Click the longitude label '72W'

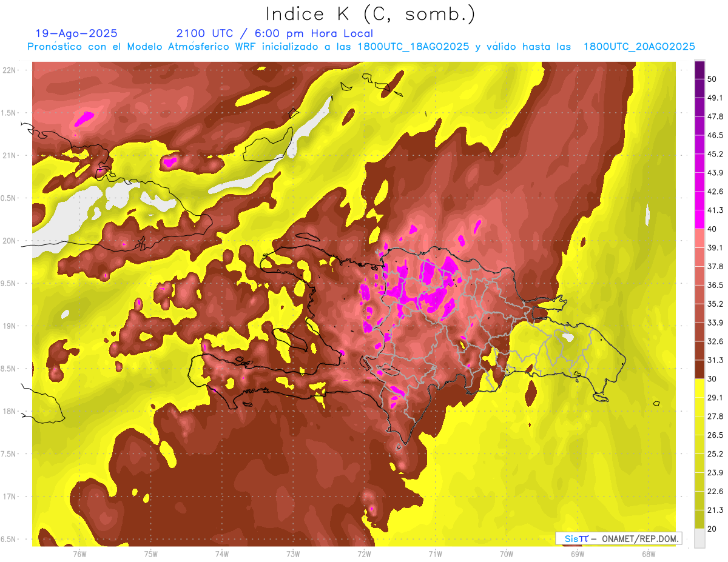coord(364,554)
